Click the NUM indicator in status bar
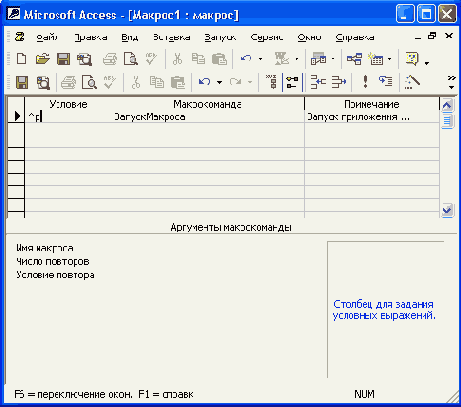 click(364, 394)
